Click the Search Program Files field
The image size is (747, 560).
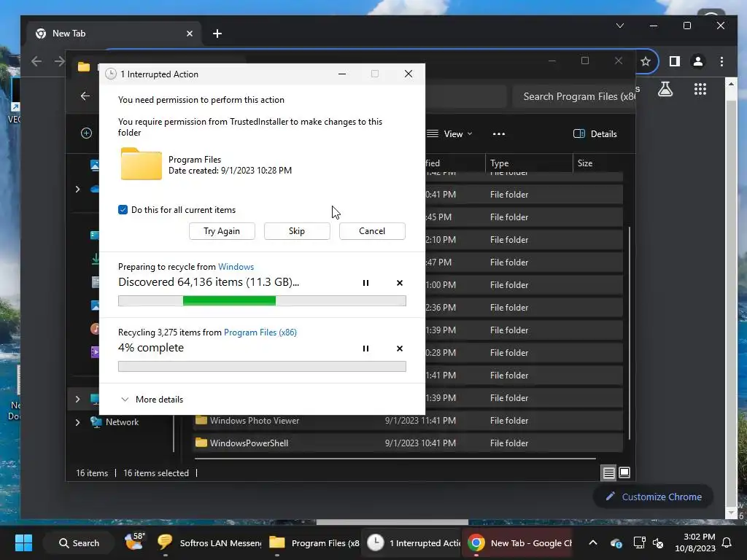574,97
